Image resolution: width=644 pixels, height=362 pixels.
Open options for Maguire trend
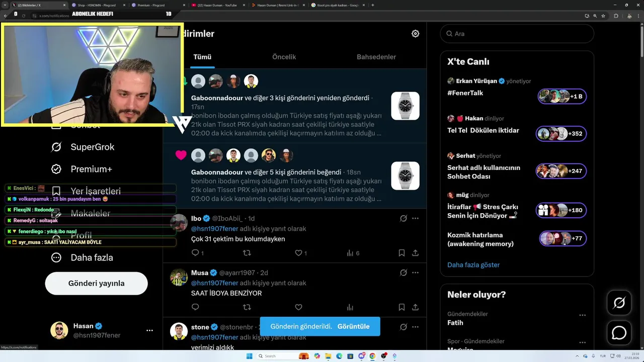point(582,342)
